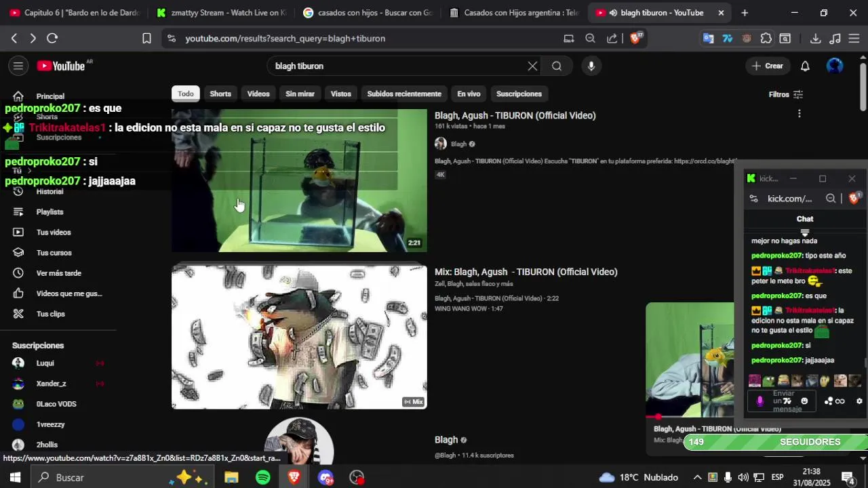Open Ver más tarde in the sidebar
Viewport: 868px width, 488px height.
click(58, 273)
